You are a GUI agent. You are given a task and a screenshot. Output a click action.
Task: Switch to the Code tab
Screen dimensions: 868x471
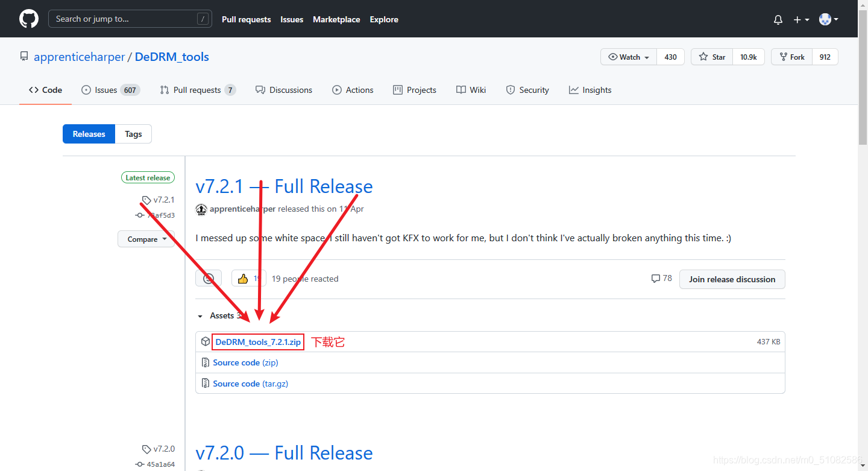click(x=45, y=90)
